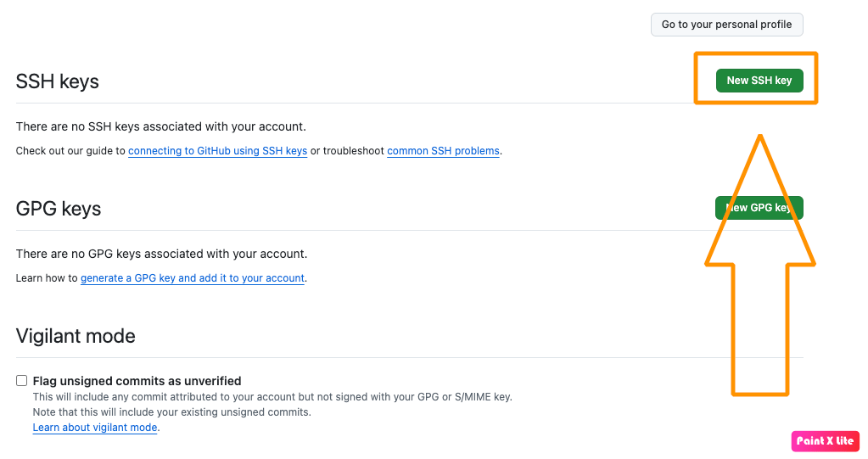The width and height of the screenshot is (868, 459).
Task: Click the Vigilant mode section heading
Action: tap(76, 336)
